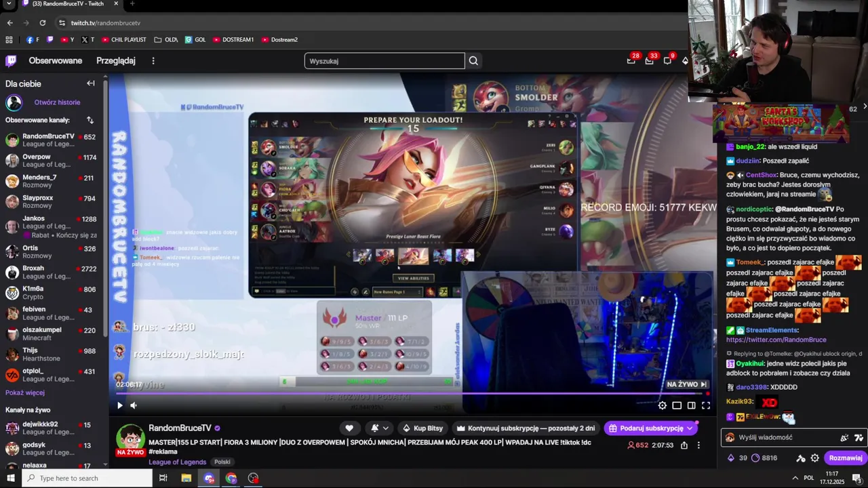
Task: Open the chat hype celebration icon
Action: coord(844,438)
